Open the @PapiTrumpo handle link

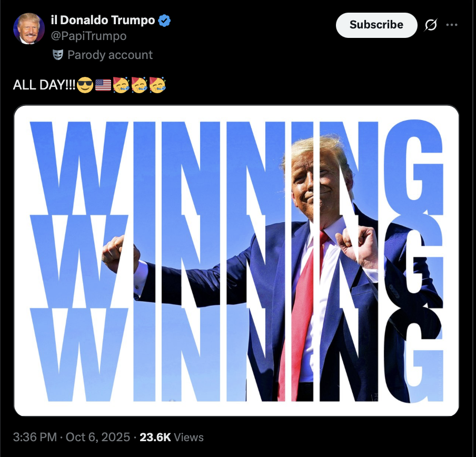click(x=88, y=36)
